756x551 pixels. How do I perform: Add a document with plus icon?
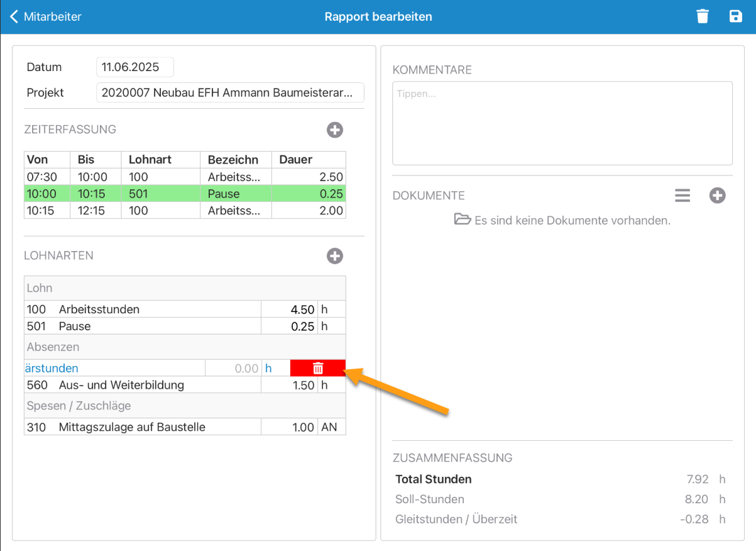(x=717, y=196)
